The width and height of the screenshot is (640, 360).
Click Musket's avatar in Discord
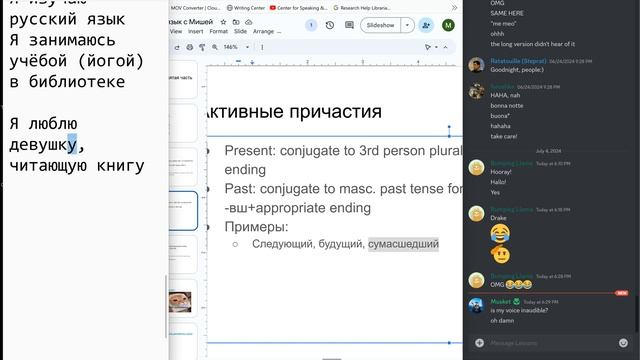476,305
